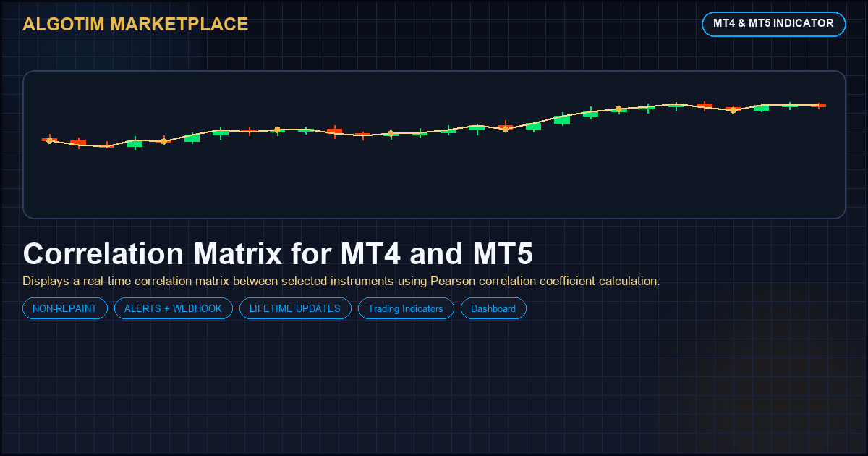Click the candlestick chart preview panel
The width and height of the screenshot is (868, 456).
[x=434, y=144]
